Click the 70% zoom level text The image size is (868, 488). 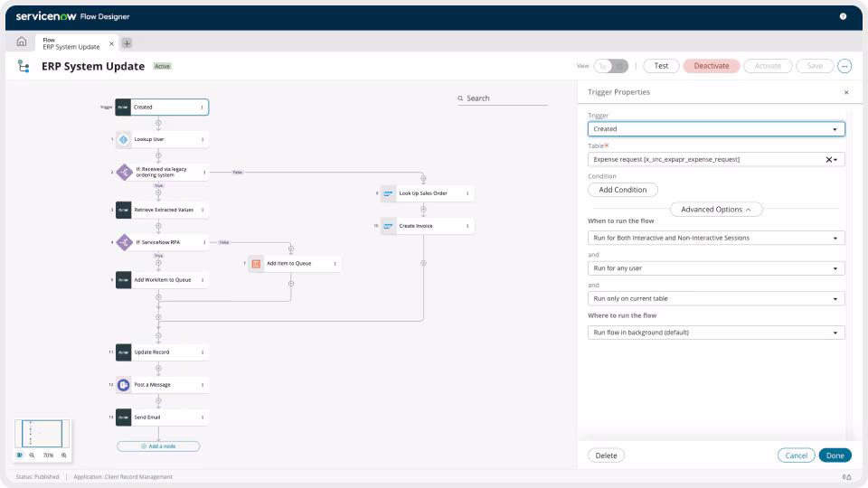[x=48, y=455]
